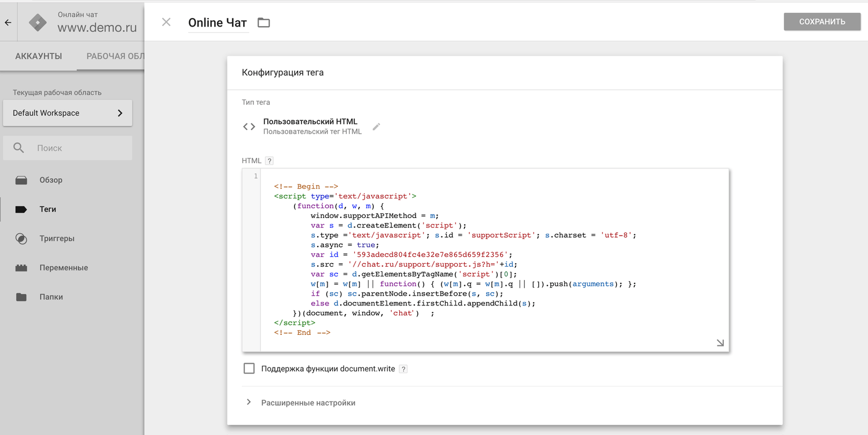Click the Теги tag icon
This screenshot has width=868, height=435.
pos(21,209)
